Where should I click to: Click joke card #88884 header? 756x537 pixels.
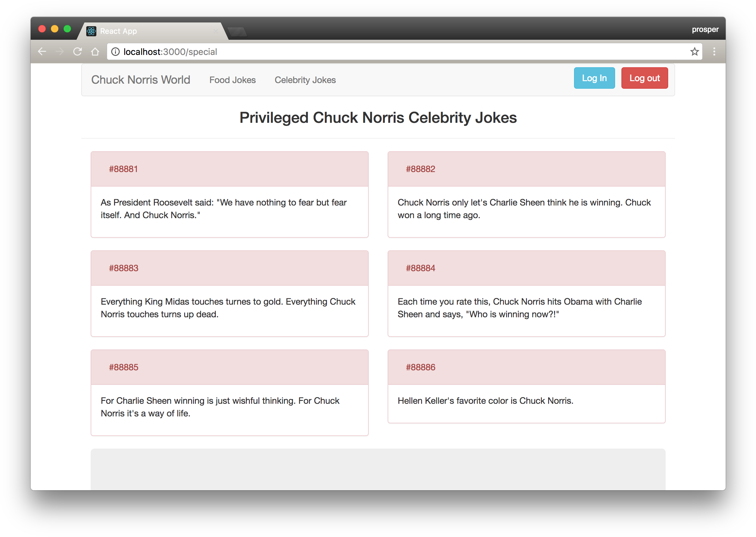[x=420, y=268]
